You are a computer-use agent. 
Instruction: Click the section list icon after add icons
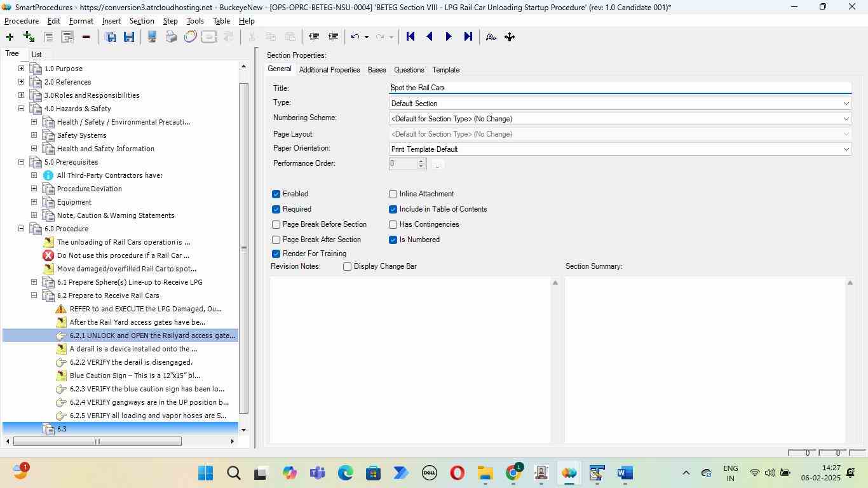click(x=48, y=37)
